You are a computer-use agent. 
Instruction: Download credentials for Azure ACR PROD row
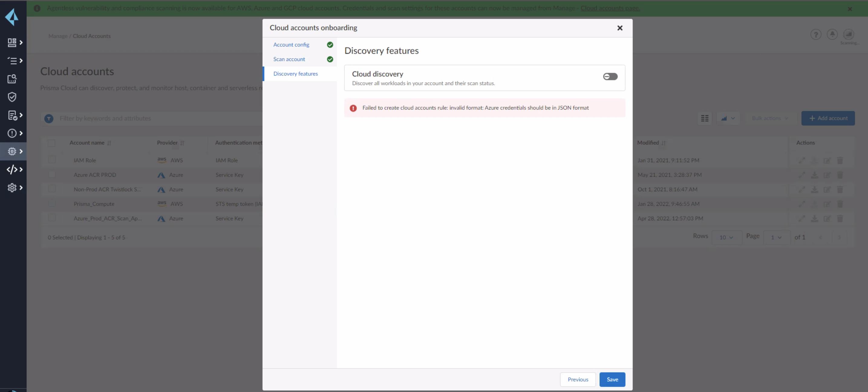click(815, 175)
